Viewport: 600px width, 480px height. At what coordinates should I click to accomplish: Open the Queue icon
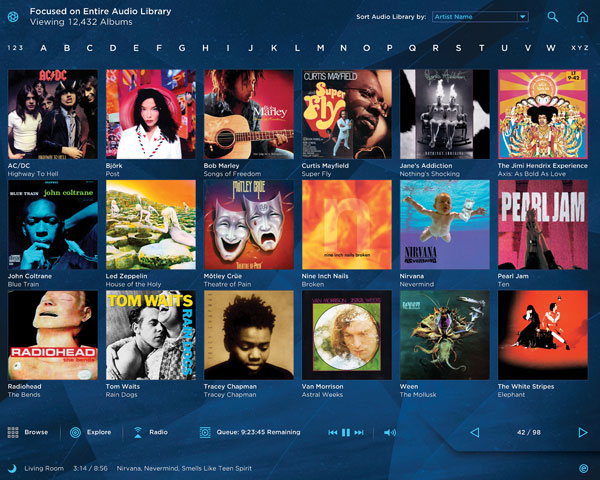tap(205, 433)
